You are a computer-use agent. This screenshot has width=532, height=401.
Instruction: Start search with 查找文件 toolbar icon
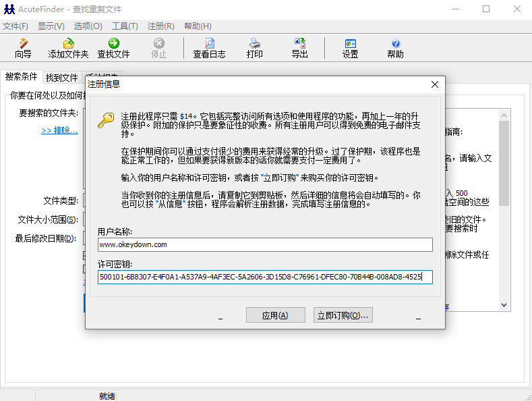113,47
